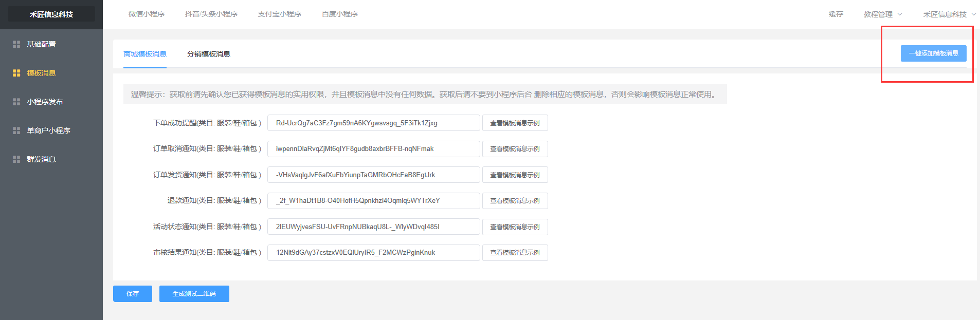Click the 生成测试二维码 button
The height and width of the screenshot is (320, 980).
tap(194, 294)
